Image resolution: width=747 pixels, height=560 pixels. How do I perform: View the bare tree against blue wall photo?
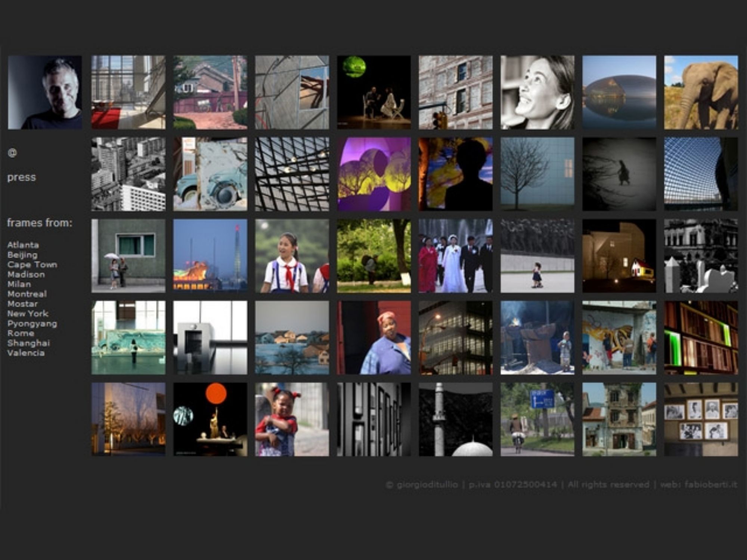pyautogui.click(x=537, y=174)
